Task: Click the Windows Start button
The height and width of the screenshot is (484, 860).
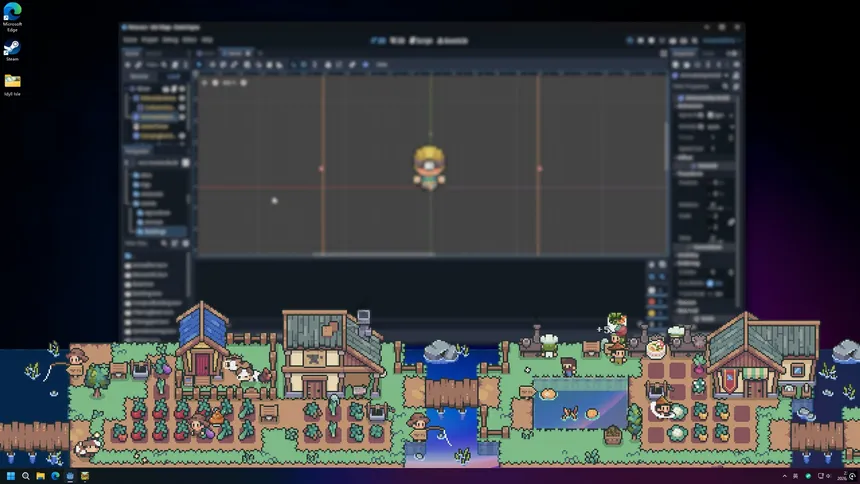Action: pos(12,476)
